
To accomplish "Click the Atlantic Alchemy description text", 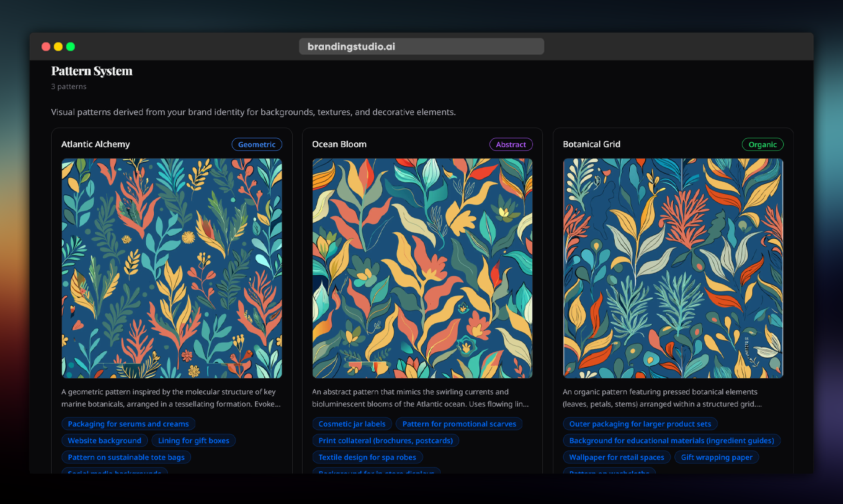I will pyautogui.click(x=171, y=398).
